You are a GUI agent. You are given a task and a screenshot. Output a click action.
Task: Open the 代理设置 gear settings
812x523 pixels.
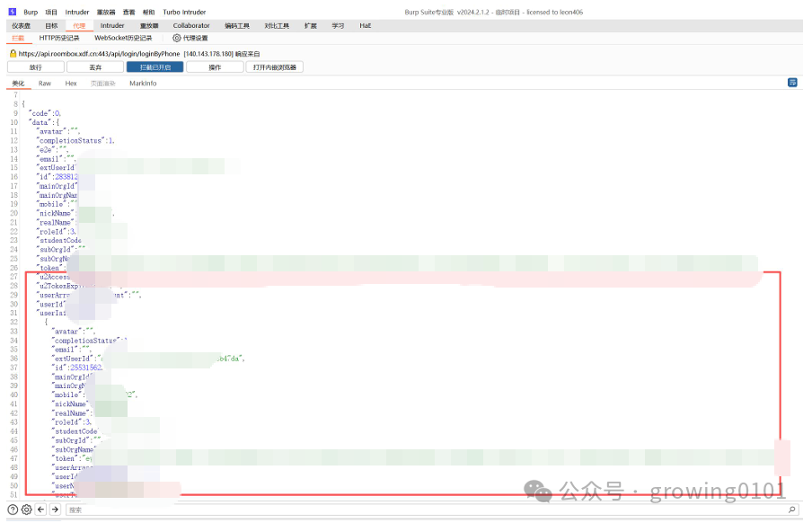coord(190,38)
